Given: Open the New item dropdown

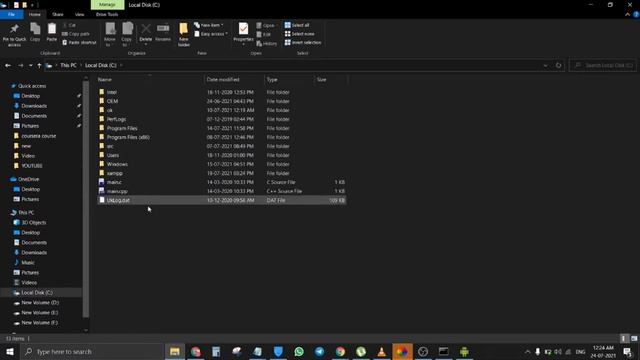Looking at the screenshot, I should coord(209,25).
